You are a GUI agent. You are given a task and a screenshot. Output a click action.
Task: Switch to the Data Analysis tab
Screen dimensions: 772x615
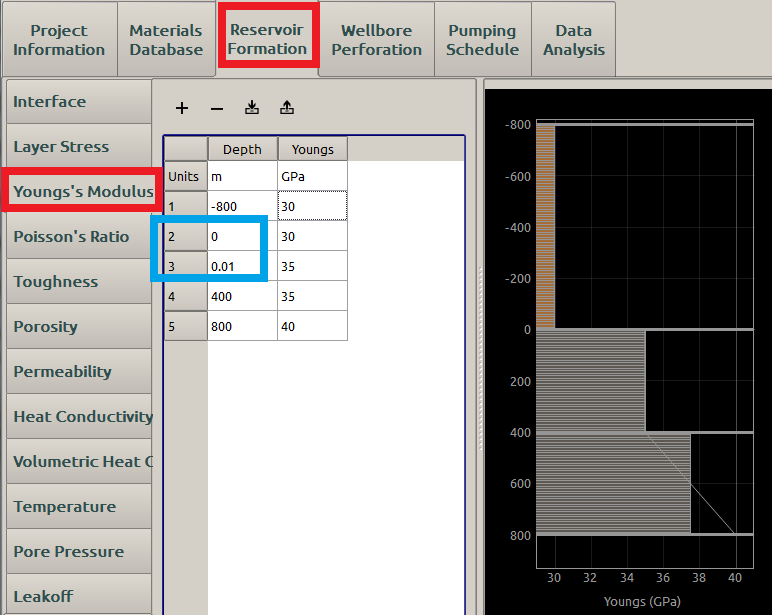tap(574, 40)
